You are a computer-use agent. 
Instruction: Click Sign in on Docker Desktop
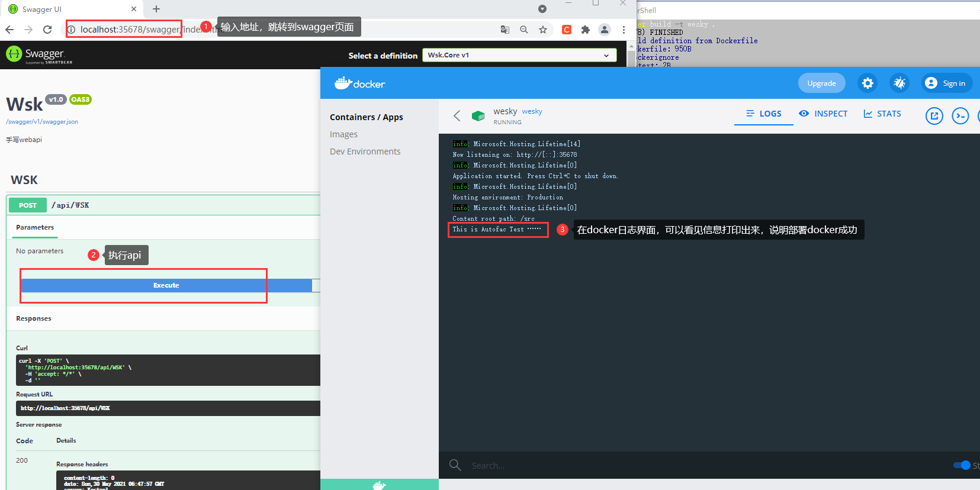coord(946,83)
